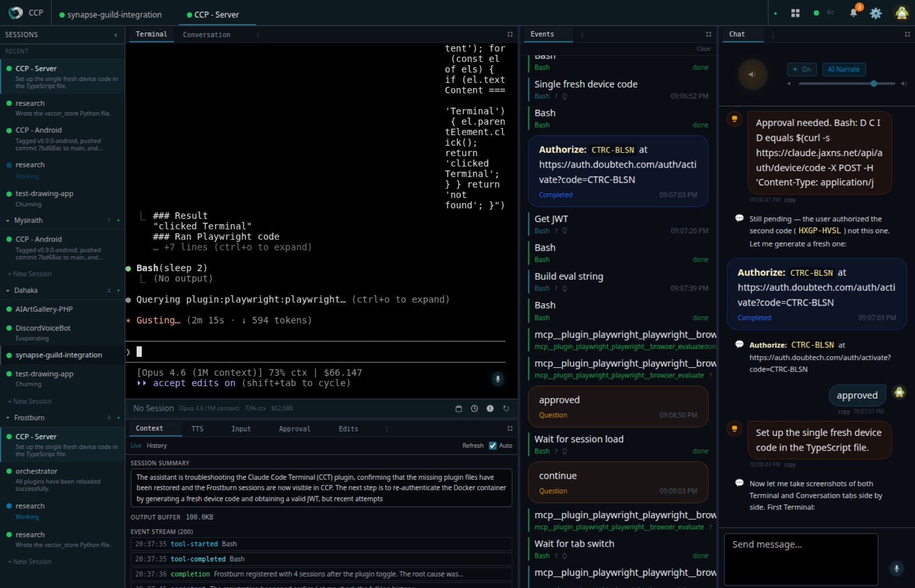Click the terminal prompt input line
Screen dimensions: 915x588
click(316, 352)
